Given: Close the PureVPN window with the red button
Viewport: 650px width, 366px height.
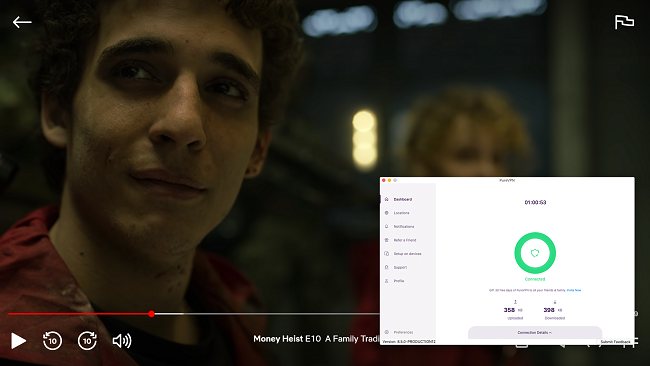Looking at the screenshot, I should 384,180.
